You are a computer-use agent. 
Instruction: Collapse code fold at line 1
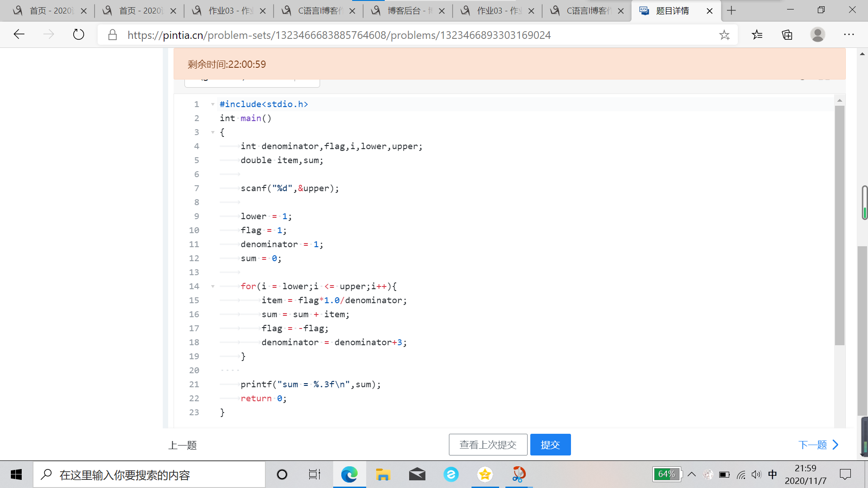click(212, 104)
